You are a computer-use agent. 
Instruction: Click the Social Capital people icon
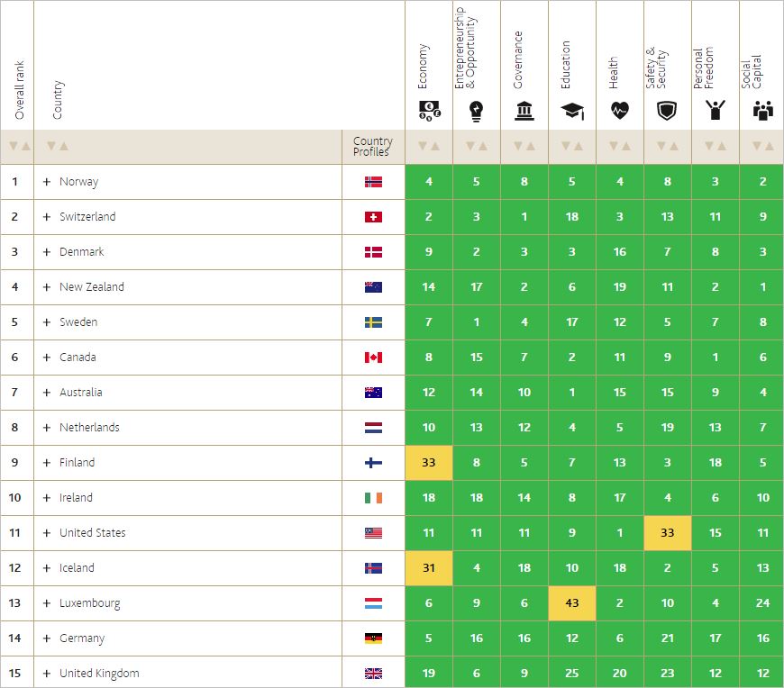pyautogui.click(x=762, y=111)
